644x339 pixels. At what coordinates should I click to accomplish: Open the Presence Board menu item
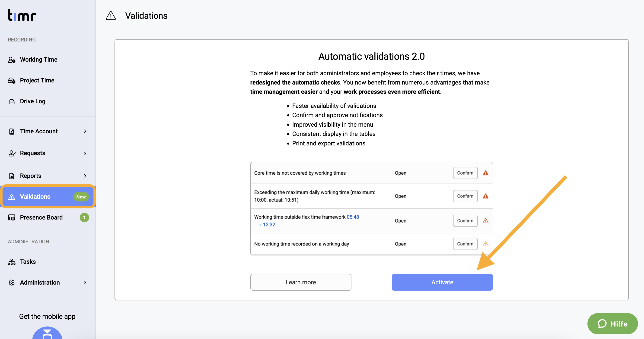click(x=48, y=218)
